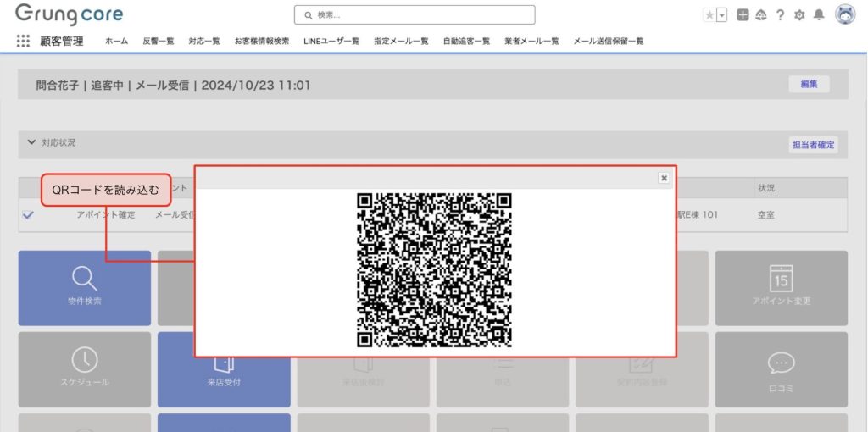The height and width of the screenshot is (432, 868).
Task: Select the 来店受付 door tile
Action: coord(224,368)
